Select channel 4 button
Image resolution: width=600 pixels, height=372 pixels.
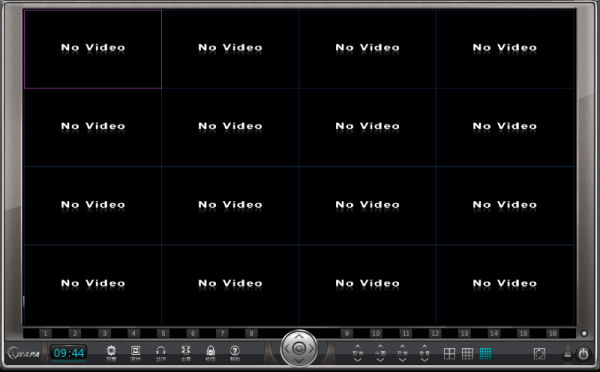pyautogui.click(x=134, y=333)
